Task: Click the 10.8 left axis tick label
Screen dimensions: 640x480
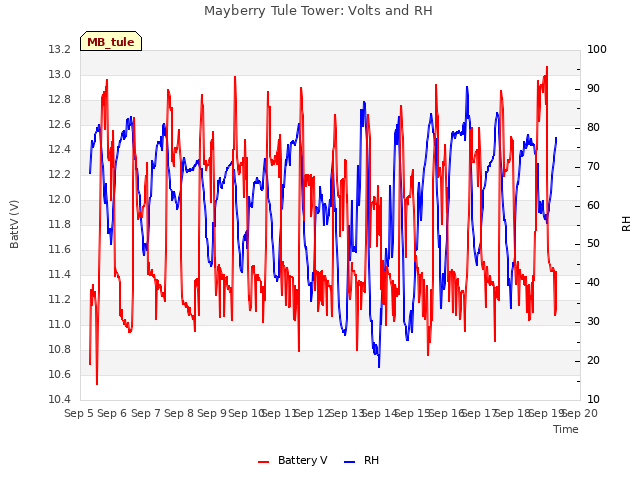Action: [60, 349]
